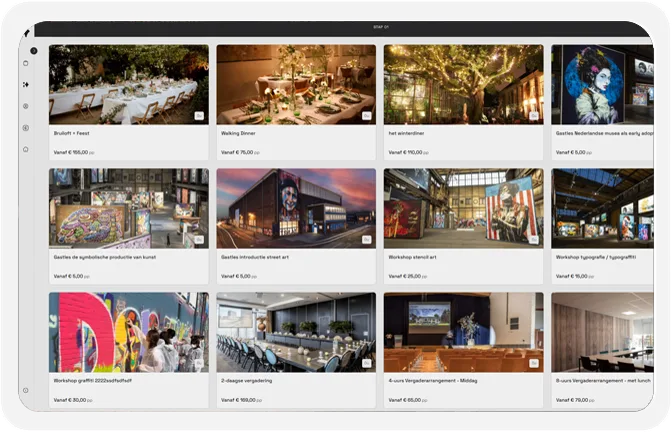This screenshot has width=672, height=432.
Task: Open the info icon at the sidebar bottom
Action: click(26, 390)
